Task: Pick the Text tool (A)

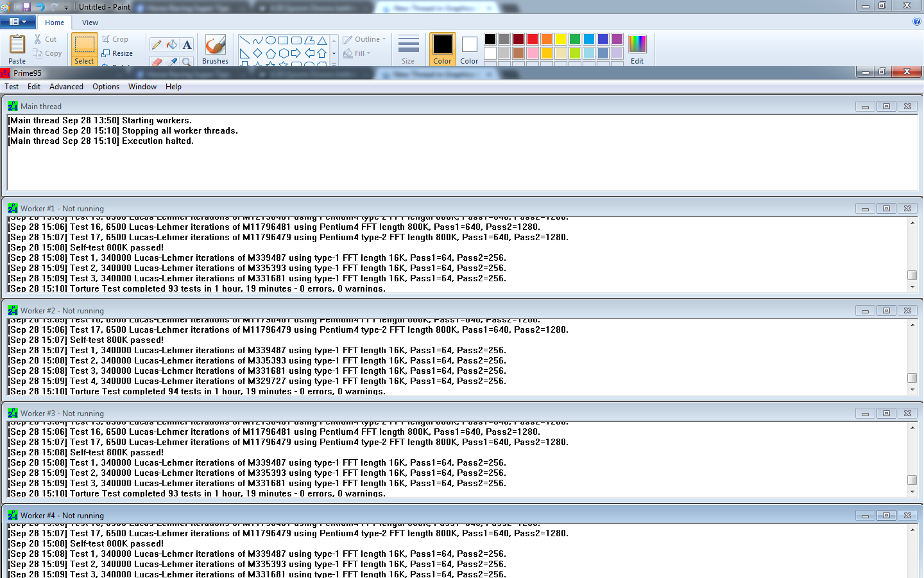Action: coord(187,45)
